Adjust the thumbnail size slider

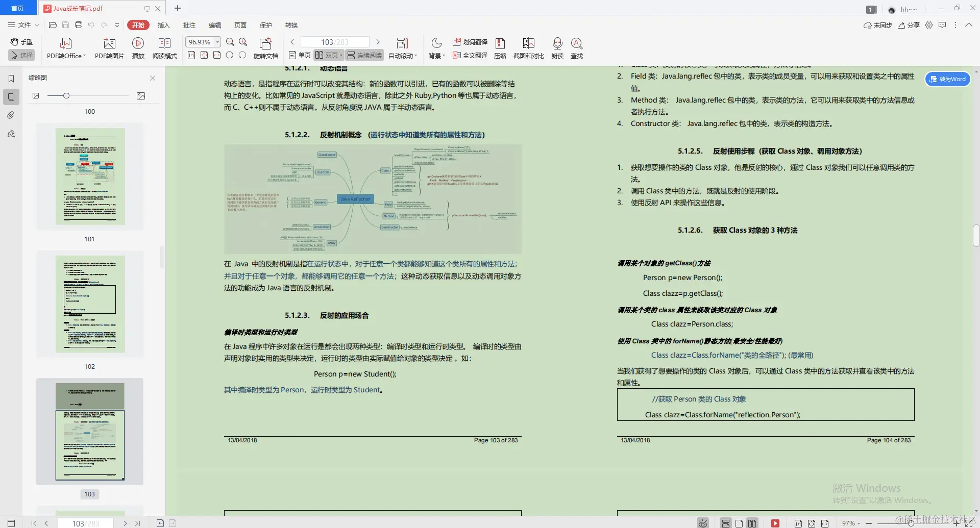(x=66, y=95)
